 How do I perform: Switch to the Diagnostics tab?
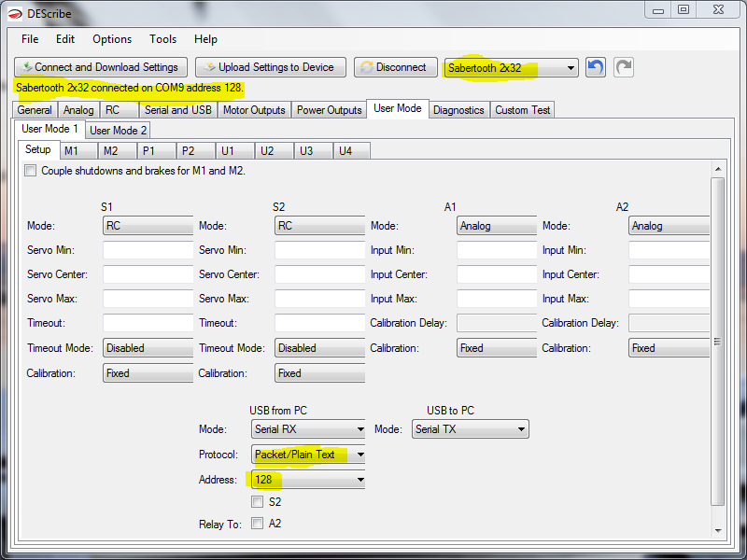tap(458, 110)
